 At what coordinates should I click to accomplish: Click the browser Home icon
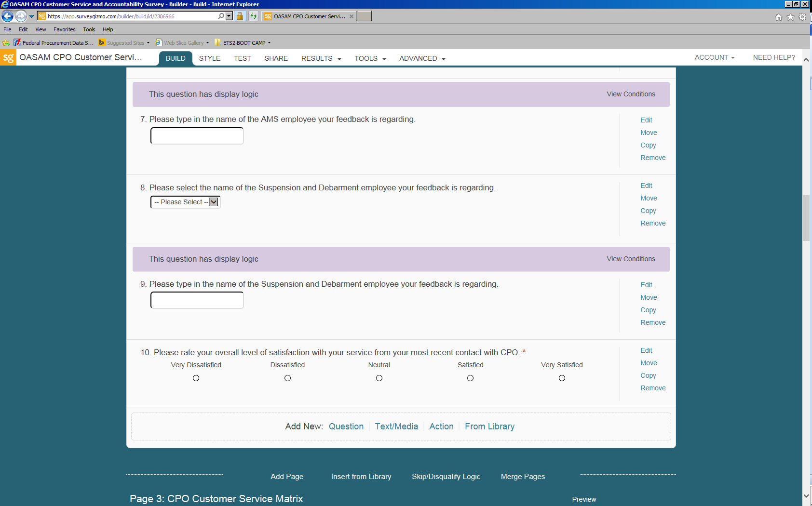[x=779, y=17]
